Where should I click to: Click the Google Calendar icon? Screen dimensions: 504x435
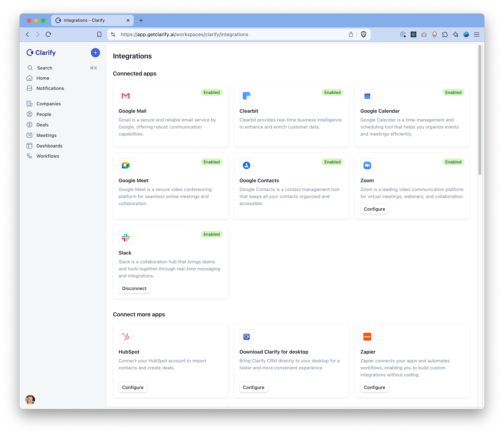point(367,96)
